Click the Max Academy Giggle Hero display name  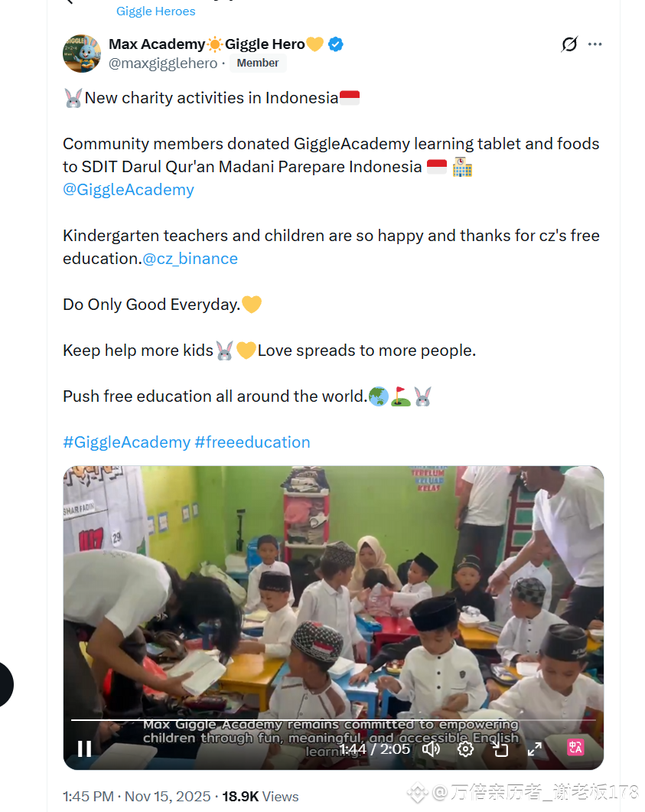tap(216, 44)
